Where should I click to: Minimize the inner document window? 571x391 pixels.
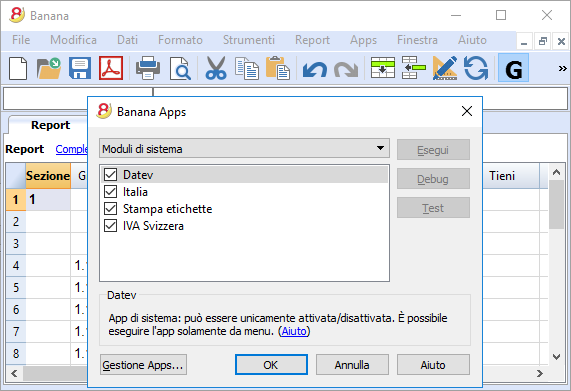(x=524, y=42)
